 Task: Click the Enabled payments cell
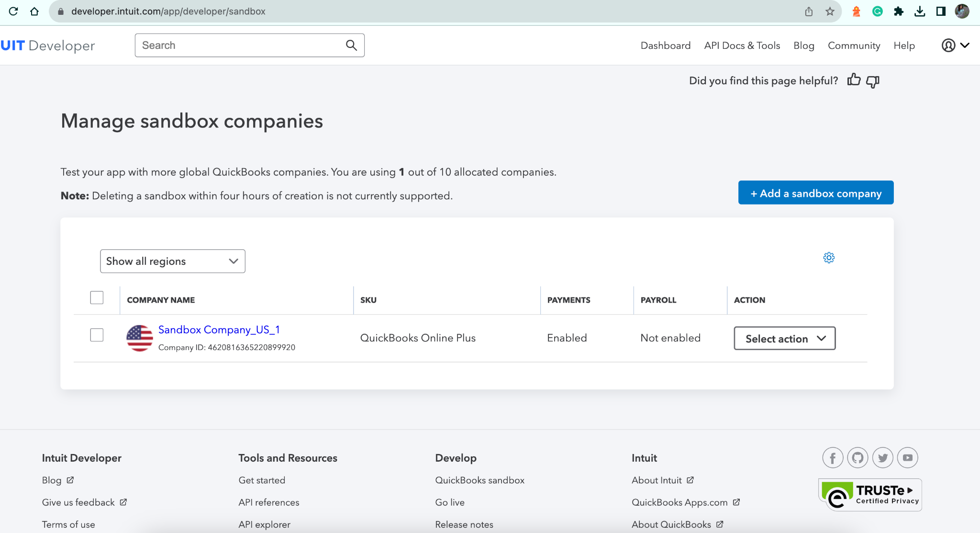(567, 338)
